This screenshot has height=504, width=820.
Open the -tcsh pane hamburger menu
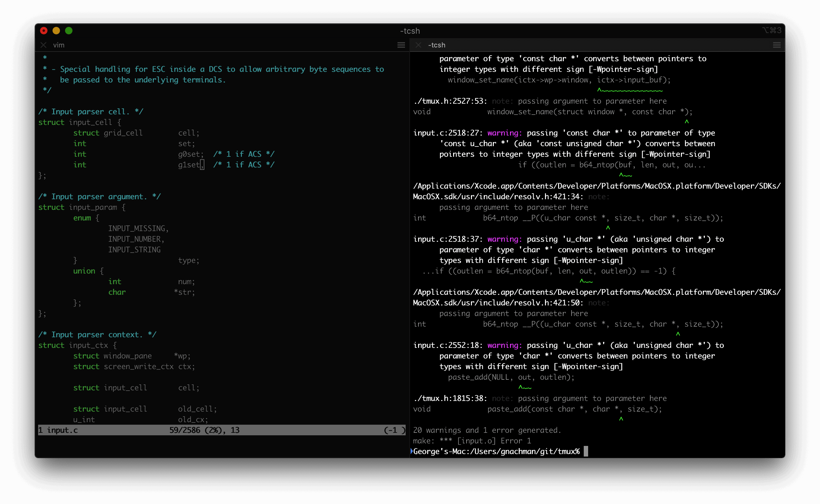point(777,45)
